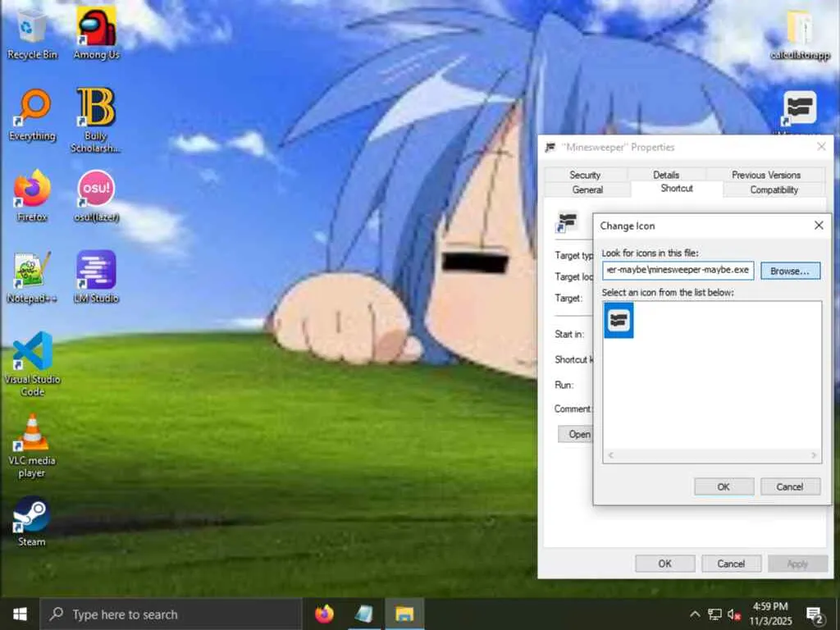Viewport: 840px width, 630px height.
Task: Select the LM Studio desktop shortcut
Action: (x=96, y=277)
